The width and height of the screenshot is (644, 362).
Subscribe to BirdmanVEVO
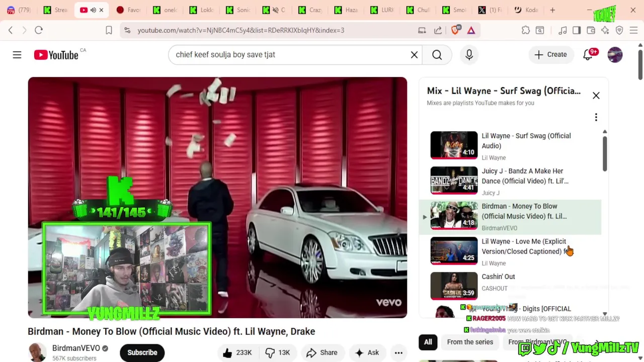click(x=142, y=352)
